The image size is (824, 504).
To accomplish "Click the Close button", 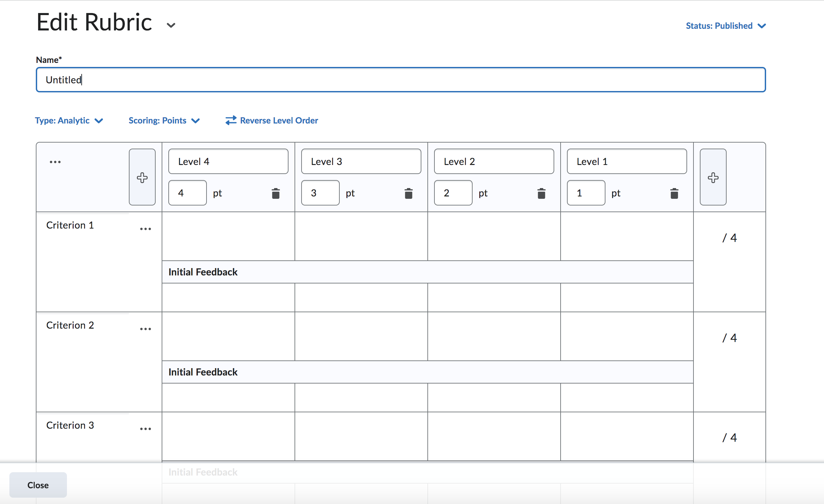I will click(38, 485).
